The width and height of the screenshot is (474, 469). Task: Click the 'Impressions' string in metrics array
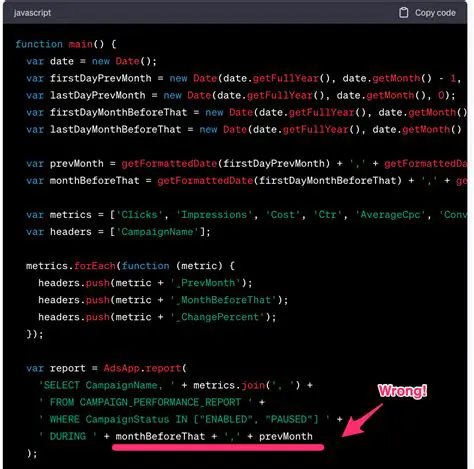[x=214, y=215]
